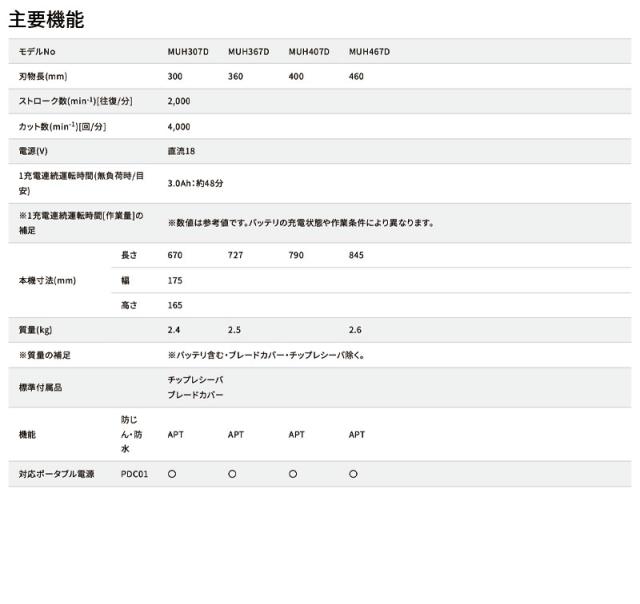
Task: Click the 質量(kg) row label
Action: [36, 330]
